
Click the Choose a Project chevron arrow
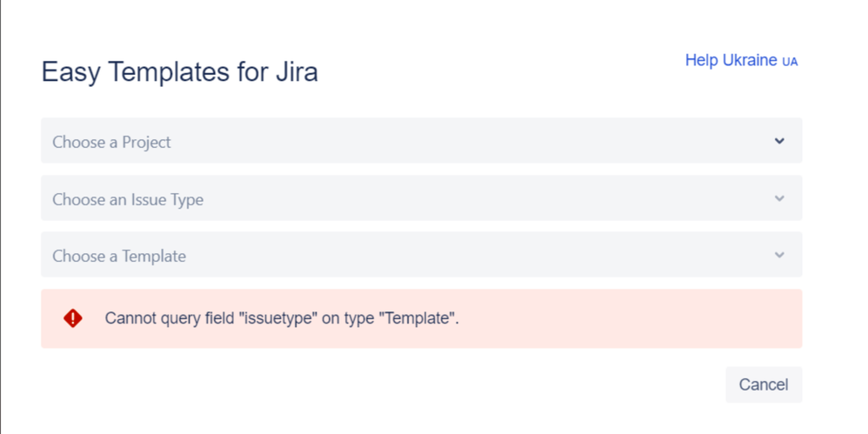coord(779,141)
